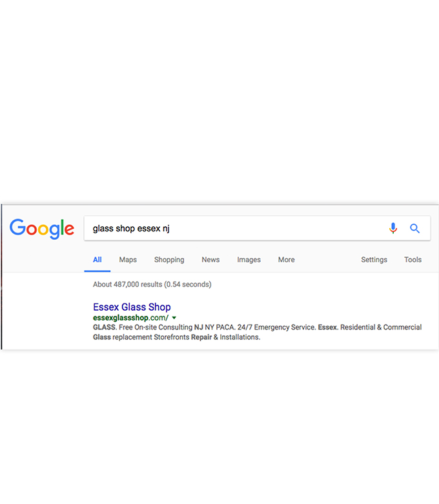Select the All results tab

click(x=97, y=259)
